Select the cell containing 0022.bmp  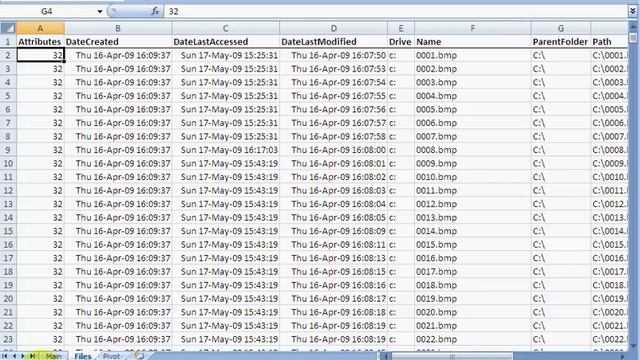[x=473, y=339]
